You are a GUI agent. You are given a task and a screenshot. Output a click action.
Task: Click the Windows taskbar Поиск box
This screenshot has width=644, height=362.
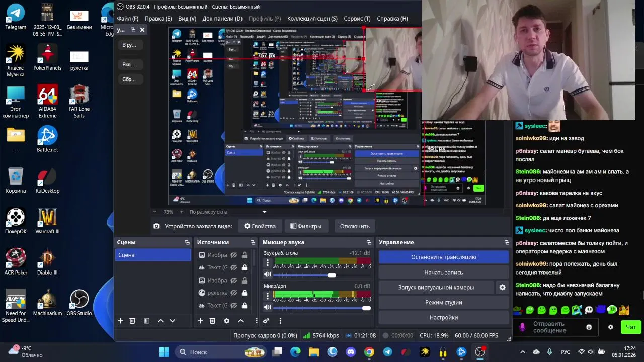[x=220, y=352]
